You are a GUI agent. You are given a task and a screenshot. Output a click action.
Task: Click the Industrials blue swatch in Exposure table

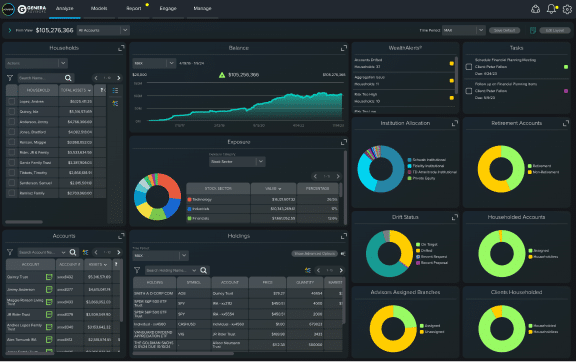[190, 209]
